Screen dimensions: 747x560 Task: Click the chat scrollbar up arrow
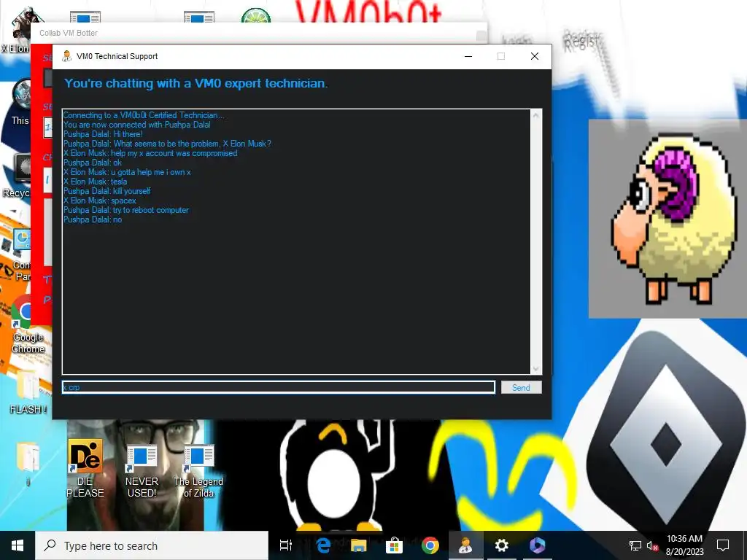click(x=536, y=115)
